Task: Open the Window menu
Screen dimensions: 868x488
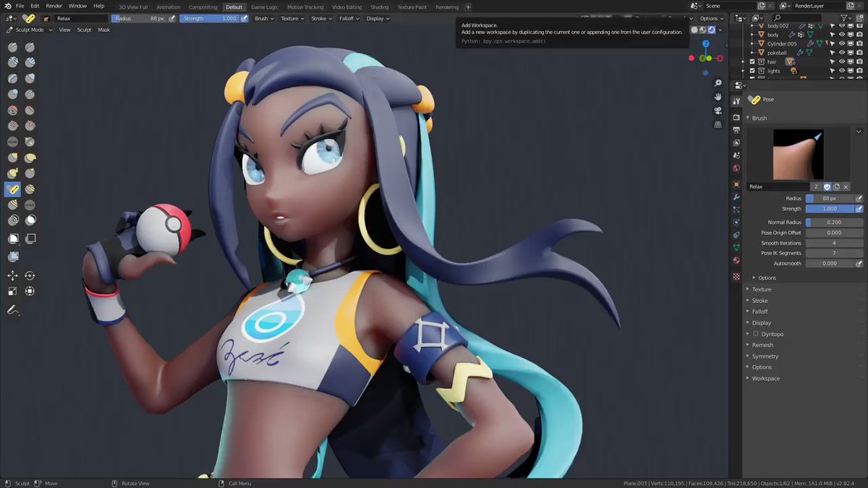Action: coord(77,6)
